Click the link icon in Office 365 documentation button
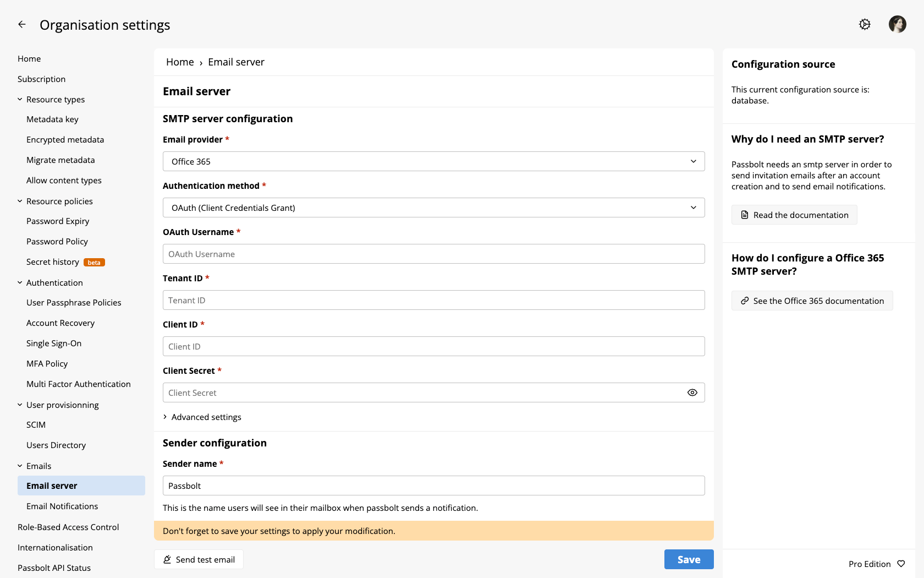The width and height of the screenshot is (924, 578). pyautogui.click(x=745, y=301)
